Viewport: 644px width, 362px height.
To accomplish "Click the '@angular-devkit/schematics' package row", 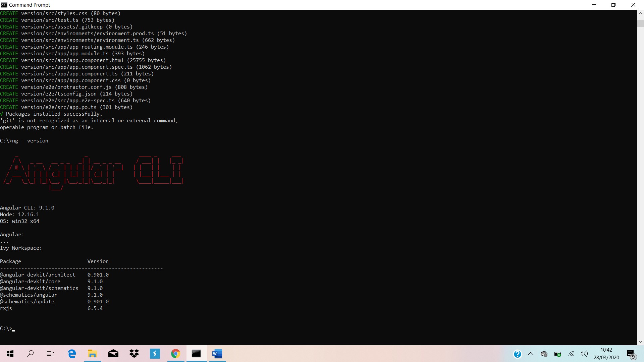I will point(51,288).
